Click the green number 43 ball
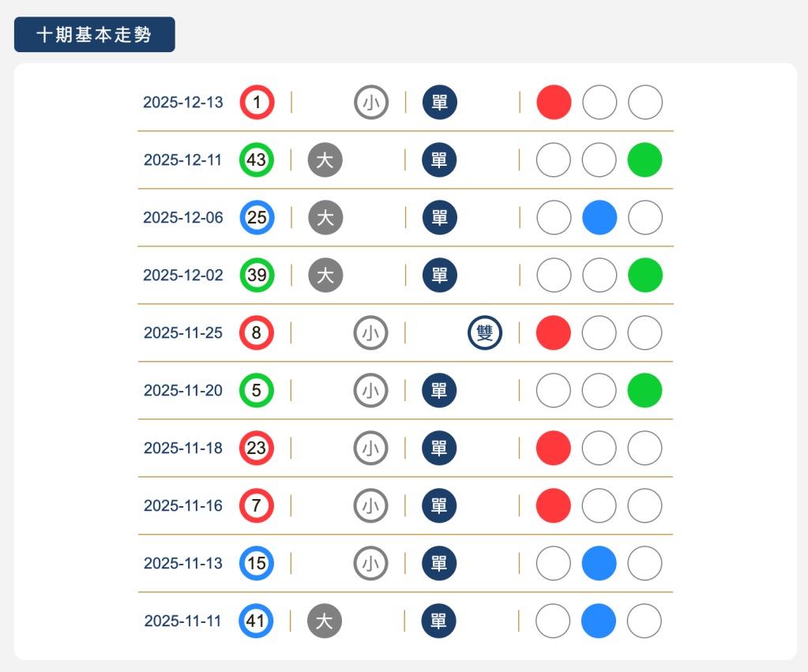The width and height of the screenshot is (808, 672). (257, 160)
